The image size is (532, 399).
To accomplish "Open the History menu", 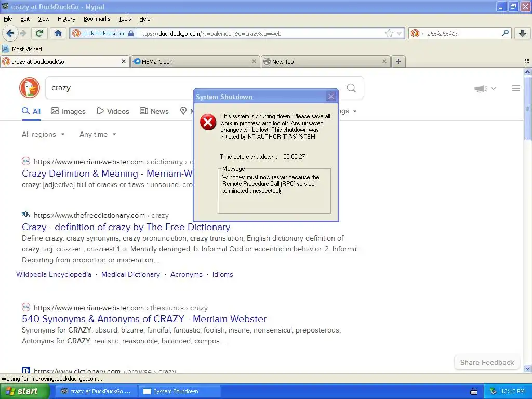I will point(66,19).
